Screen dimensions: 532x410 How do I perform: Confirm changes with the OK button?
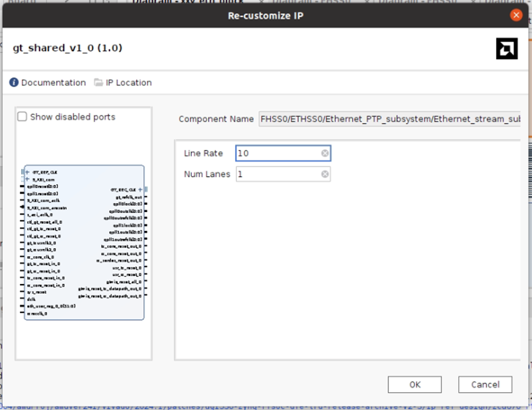(x=414, y=384)
